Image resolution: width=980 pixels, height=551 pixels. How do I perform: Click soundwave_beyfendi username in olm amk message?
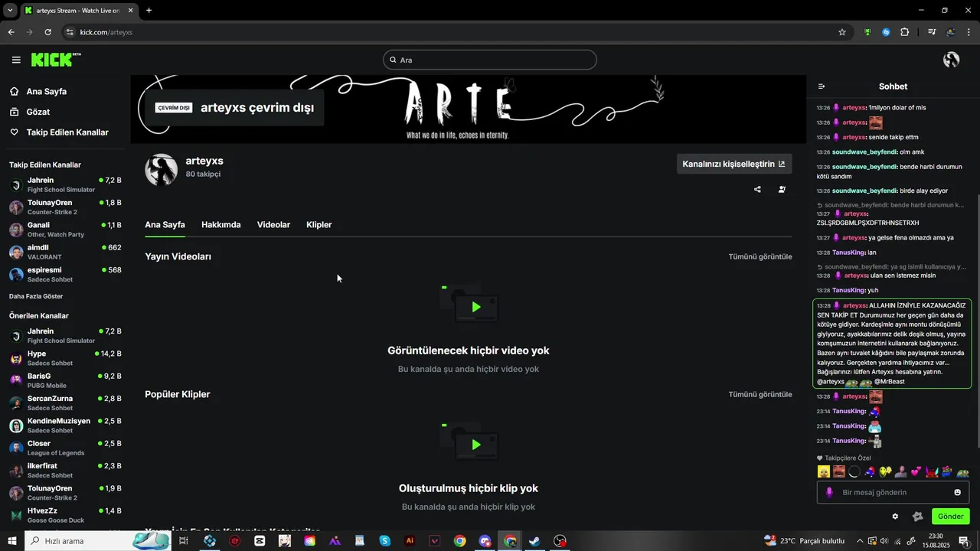[864, 152]
